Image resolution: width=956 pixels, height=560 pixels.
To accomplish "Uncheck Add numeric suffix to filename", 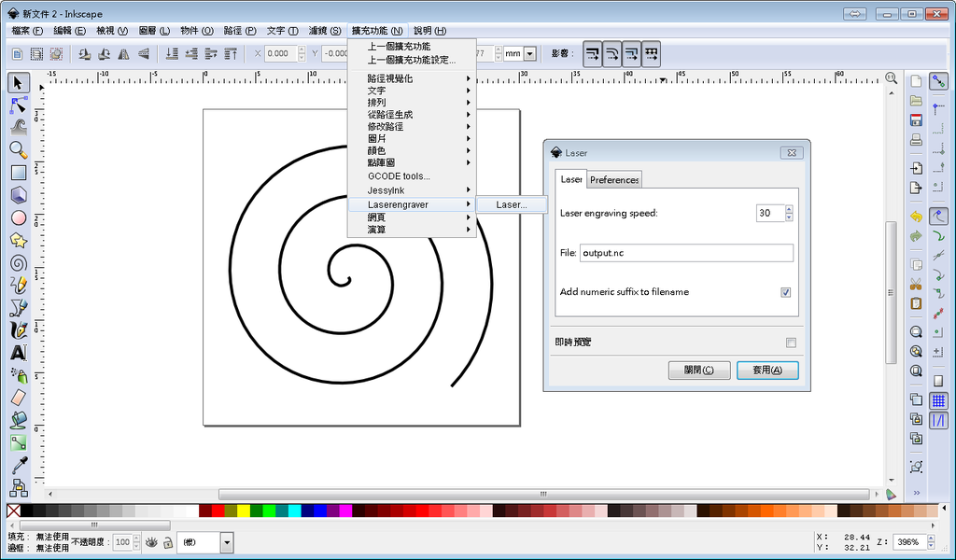I will coord(786,292).
